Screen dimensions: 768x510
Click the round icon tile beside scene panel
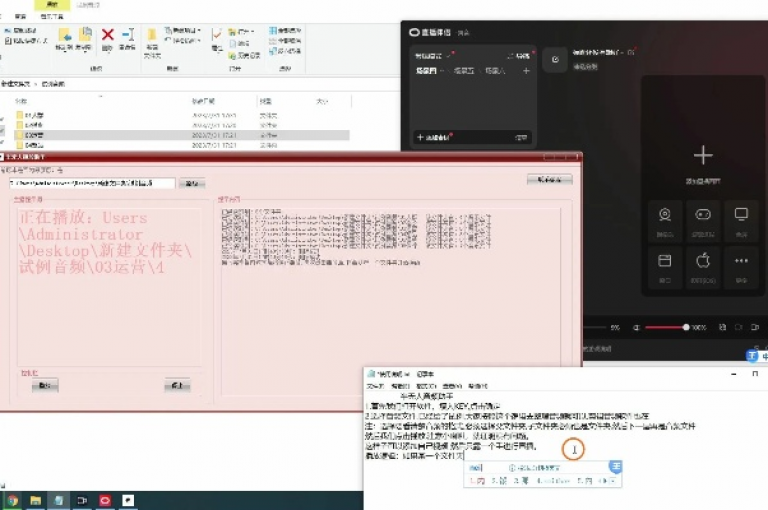pos(555,60)
